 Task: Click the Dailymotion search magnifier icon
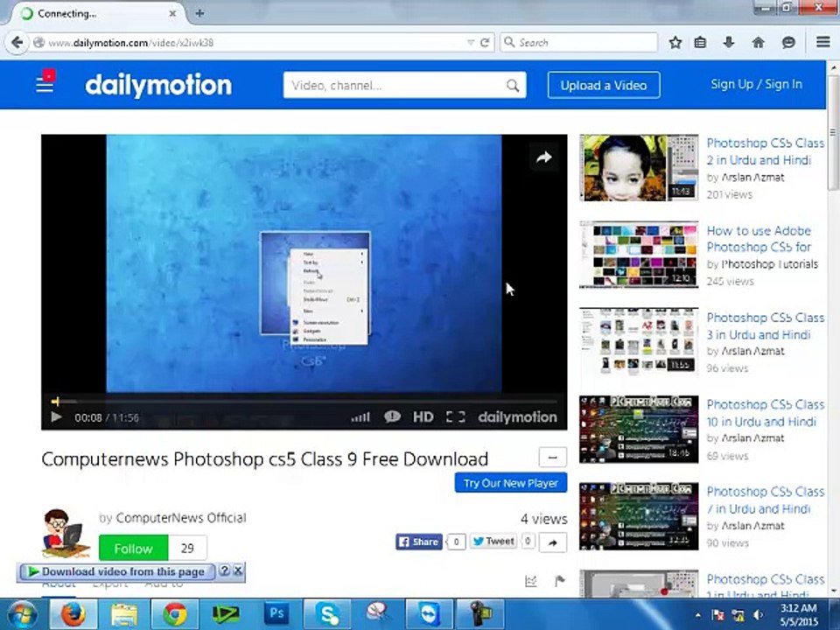513,85
